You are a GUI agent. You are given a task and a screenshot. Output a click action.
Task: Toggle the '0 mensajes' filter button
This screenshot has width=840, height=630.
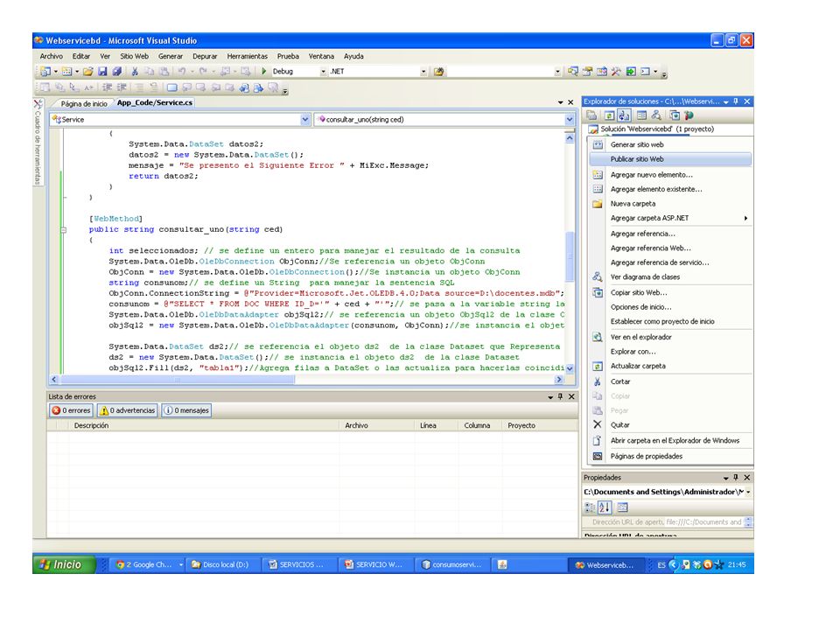click(186, 410)
